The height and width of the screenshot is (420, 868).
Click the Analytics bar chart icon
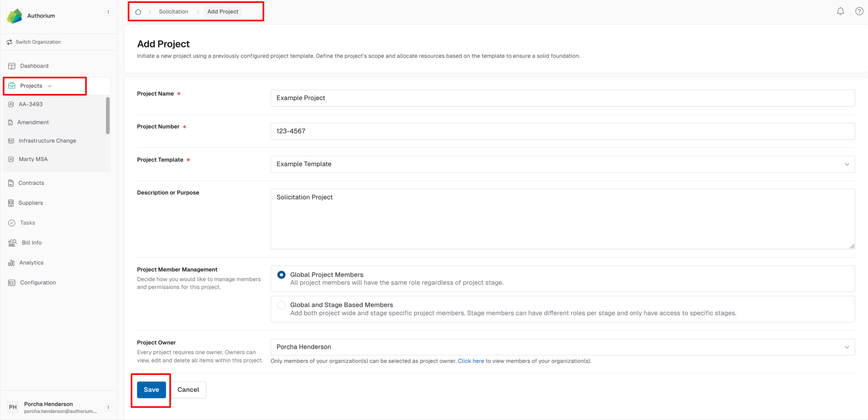coord(11,262)
